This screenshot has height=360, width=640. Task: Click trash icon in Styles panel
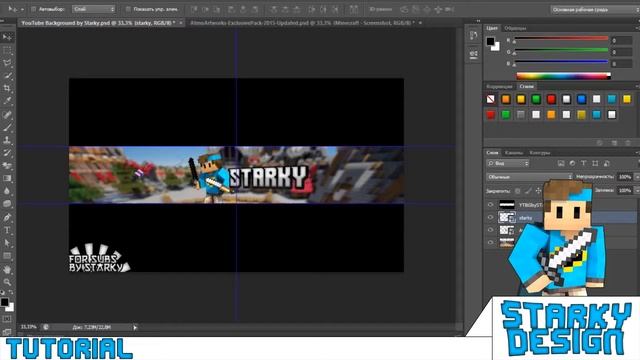[x=628, y=143]
